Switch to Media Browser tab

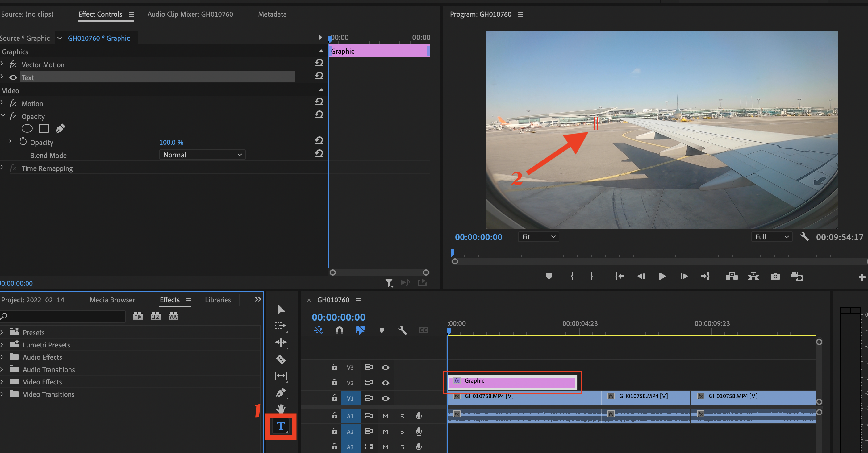[x=112, y=300]
